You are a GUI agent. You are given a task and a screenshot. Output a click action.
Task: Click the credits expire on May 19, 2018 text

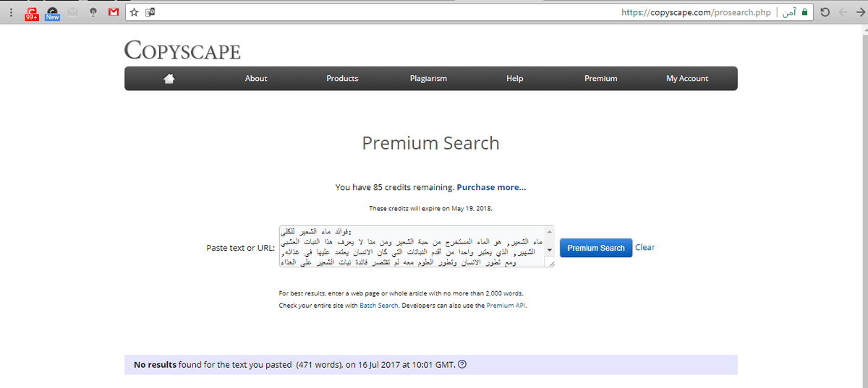pos(430,208)
